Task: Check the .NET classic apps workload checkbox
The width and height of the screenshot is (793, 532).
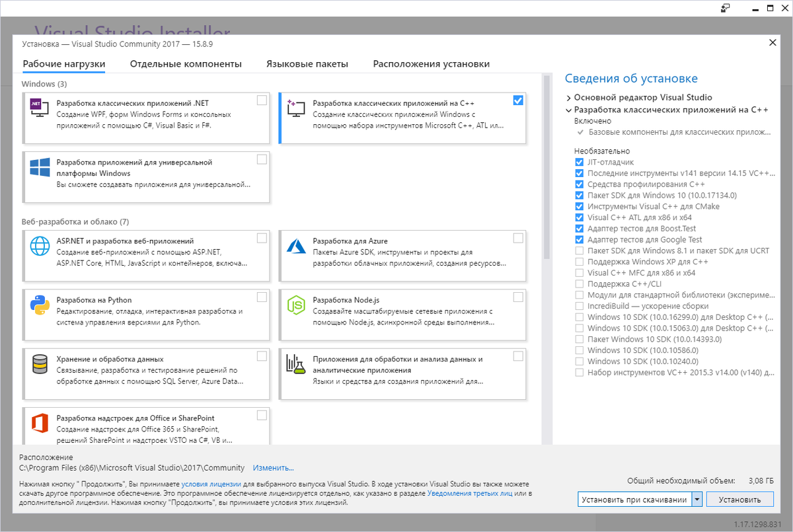Action: (x=262, y=100)
